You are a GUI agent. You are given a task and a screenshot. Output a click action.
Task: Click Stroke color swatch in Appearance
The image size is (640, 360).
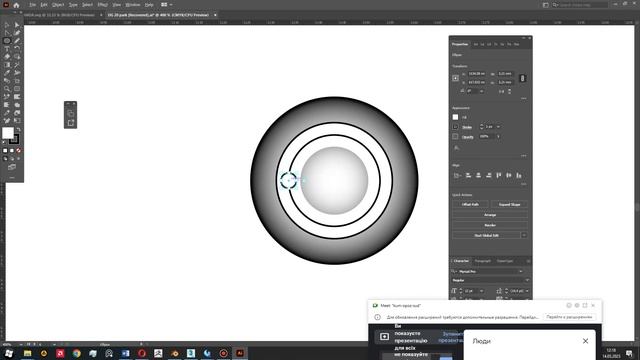456,127
